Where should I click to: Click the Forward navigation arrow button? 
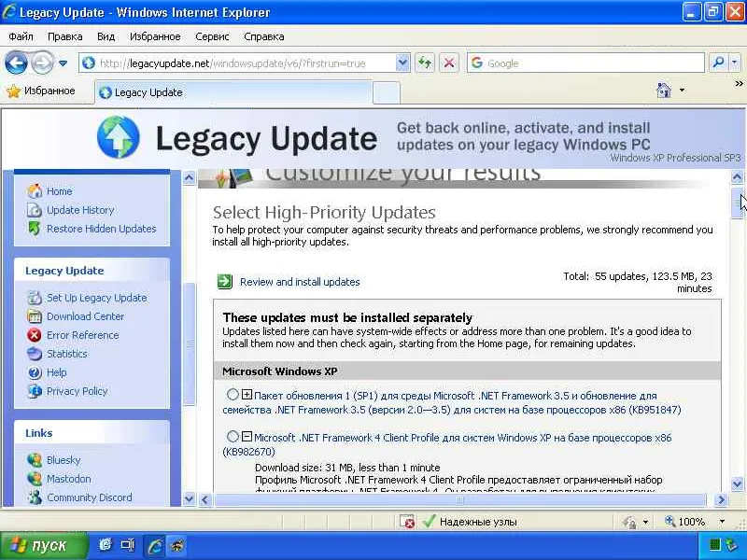pyautogui.click(x=42, y=63)
